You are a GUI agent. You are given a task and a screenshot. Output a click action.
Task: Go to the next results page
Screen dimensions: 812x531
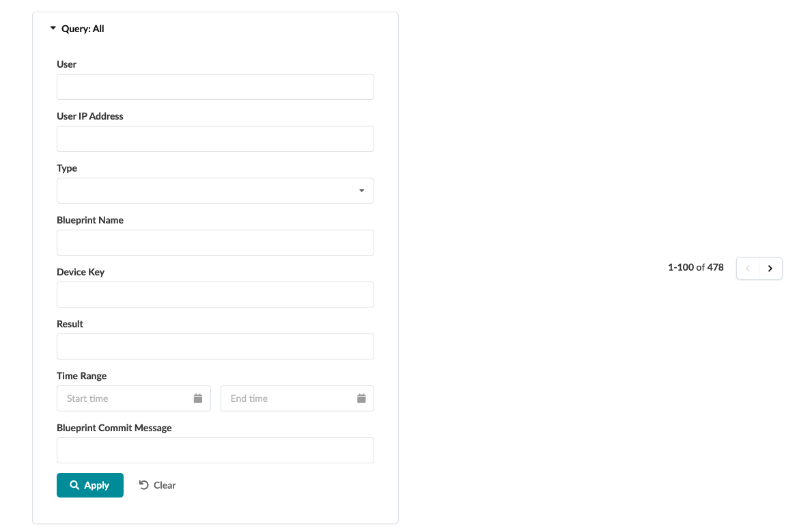point(770,269)
